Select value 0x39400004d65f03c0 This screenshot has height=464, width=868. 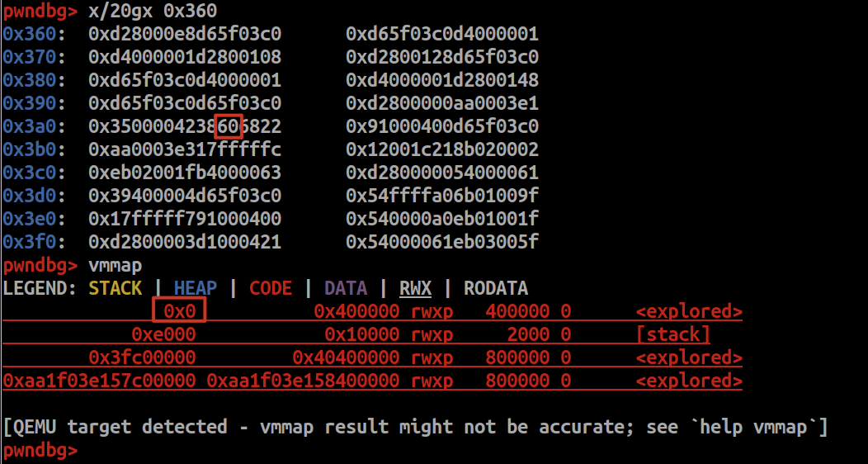[185, 196]
